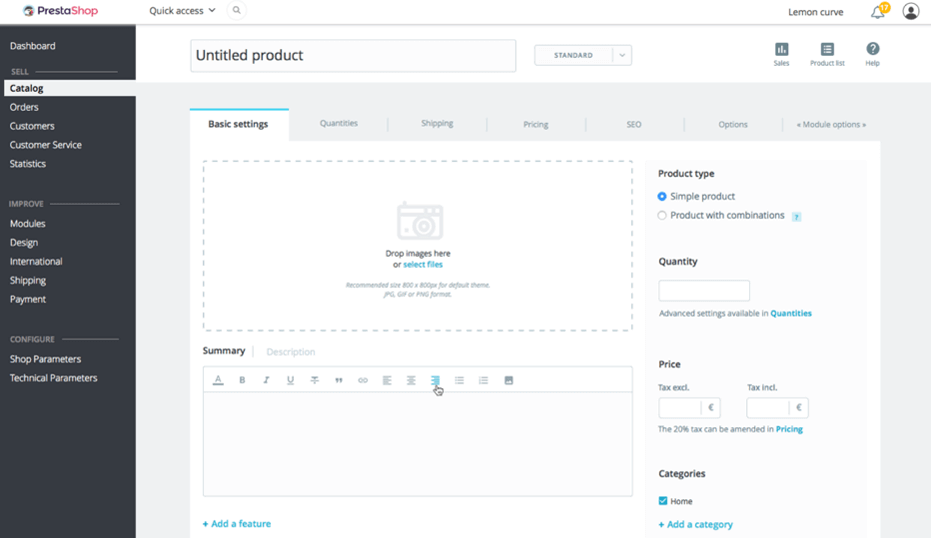Screen dimensions: 931x538
Task: Click the select files link
Action: (422, 265)
